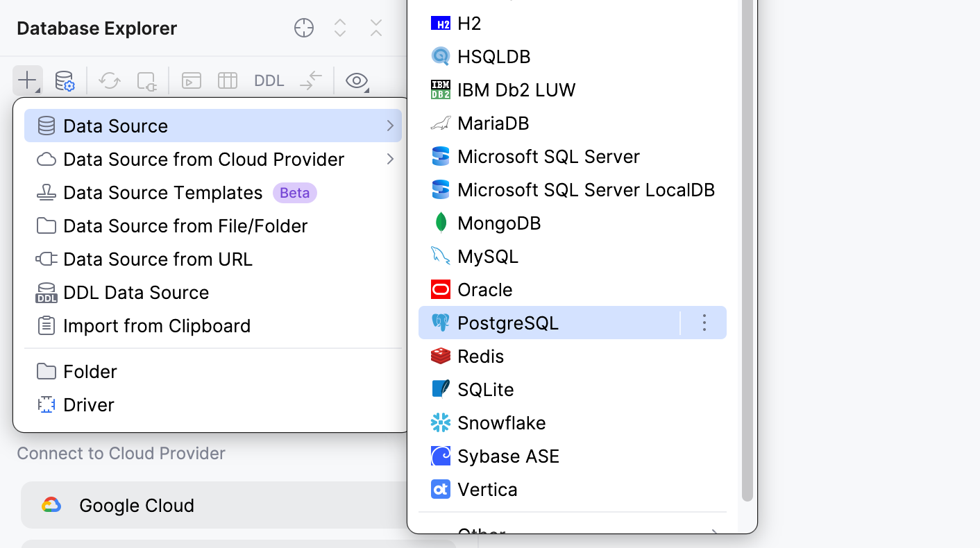
Task: Open Data Source Properties icon
Action: point(65,80)
